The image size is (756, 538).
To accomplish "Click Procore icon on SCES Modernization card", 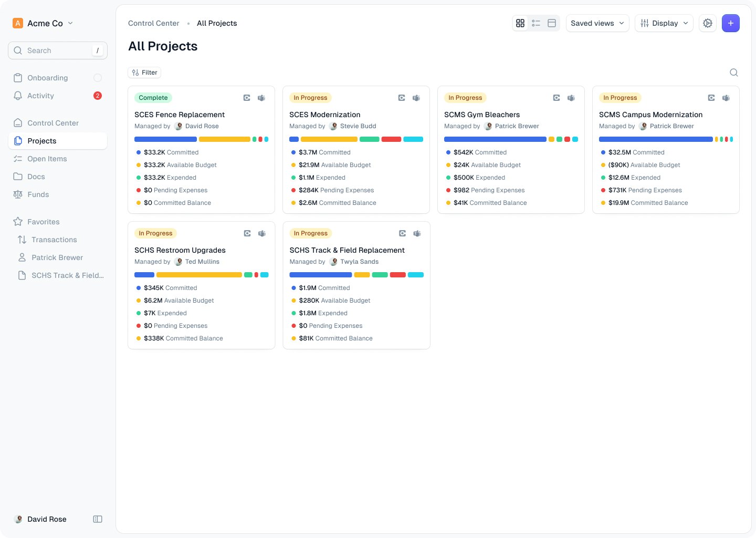I will point(402,98).
